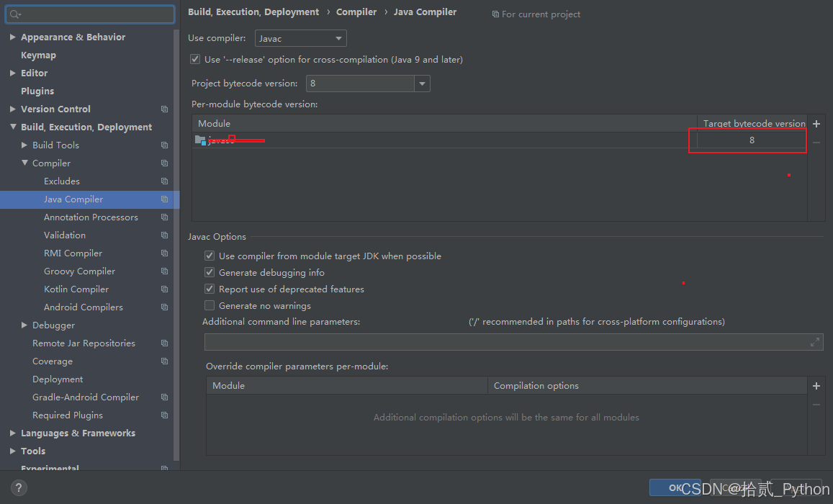Click Additional command line parameters field

coord(514,342)
